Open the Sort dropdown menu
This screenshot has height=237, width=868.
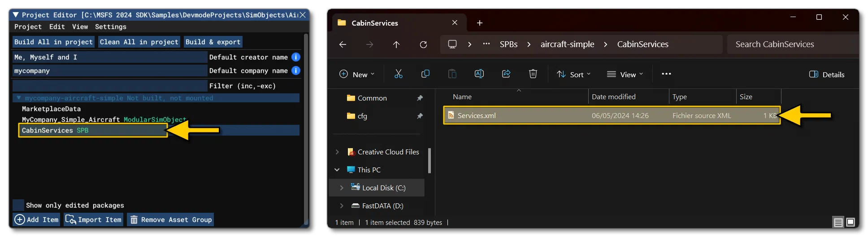pyautogui.click(x=573, y=75)
